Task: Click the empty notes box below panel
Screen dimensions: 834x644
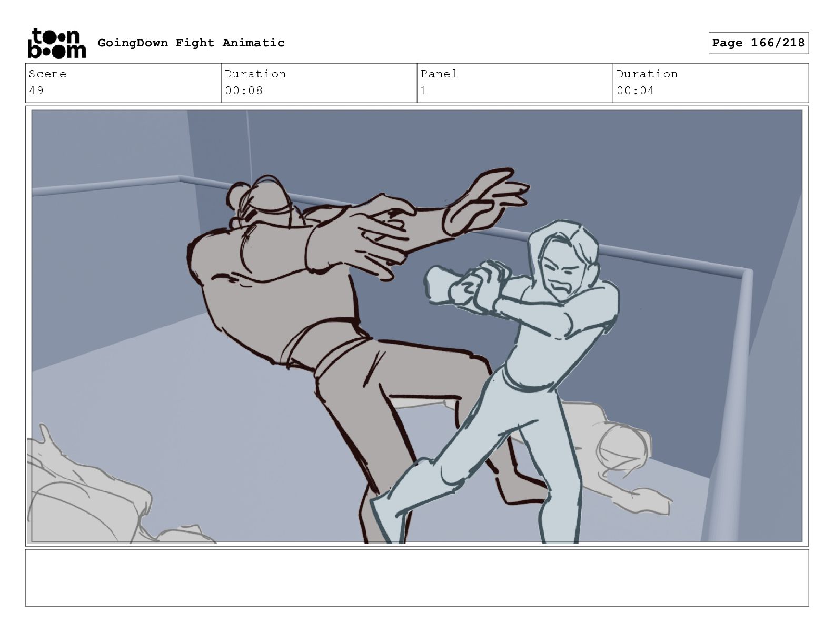Action: click(x=417, y=578)
